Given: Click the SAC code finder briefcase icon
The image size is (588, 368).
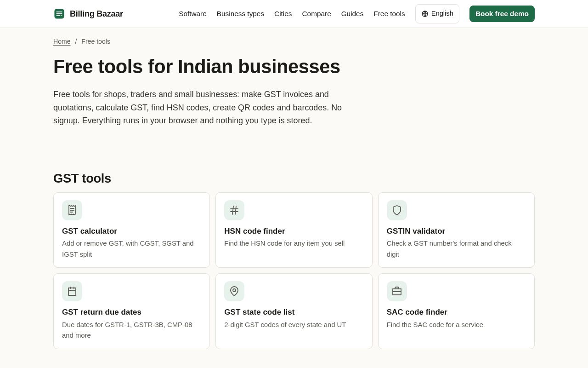Looking at the screenshot, I should (x=397, y=291).
